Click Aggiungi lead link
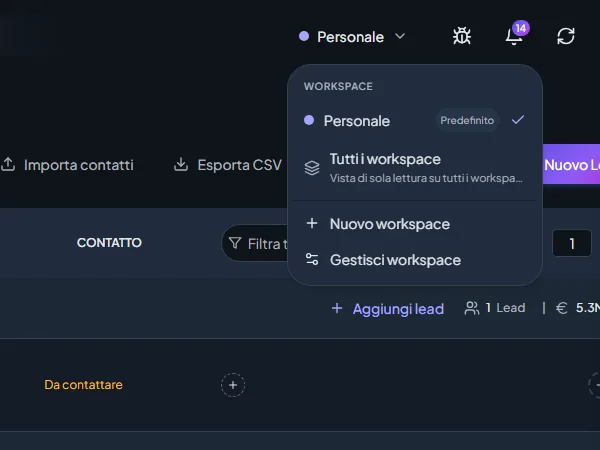 pyautogui.click(x=388, y=309)
